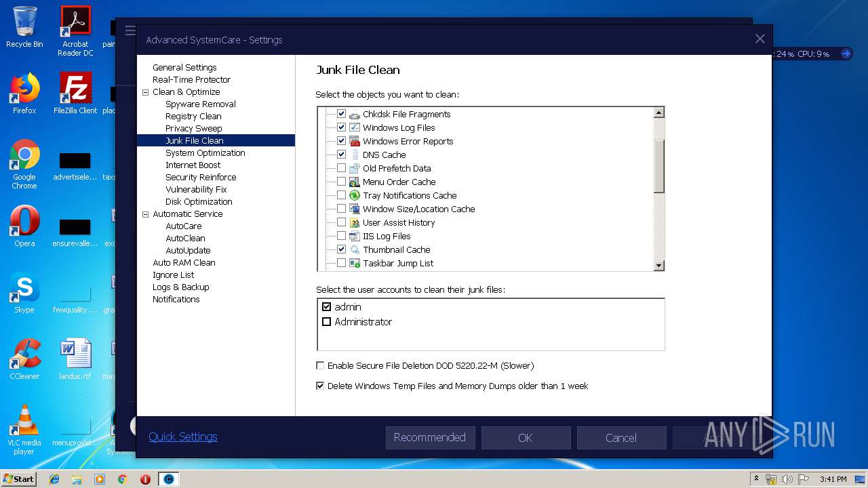This screenshot has width=868, height=488.
Task: Click the Tray Notifications Cache icon
Action: pos(354,195)
